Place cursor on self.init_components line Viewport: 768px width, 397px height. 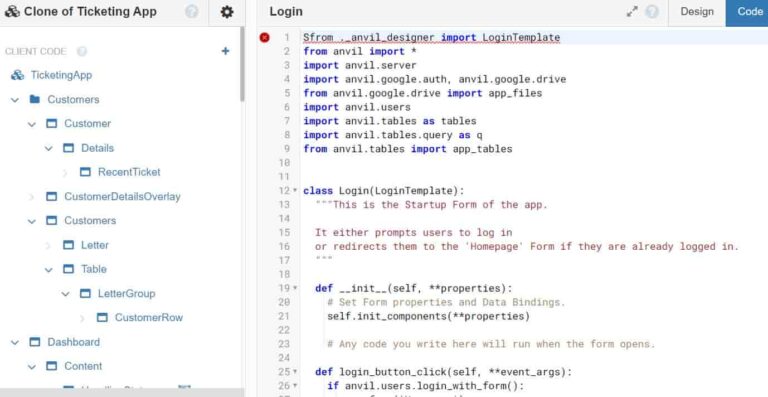(x=429, y=316)
